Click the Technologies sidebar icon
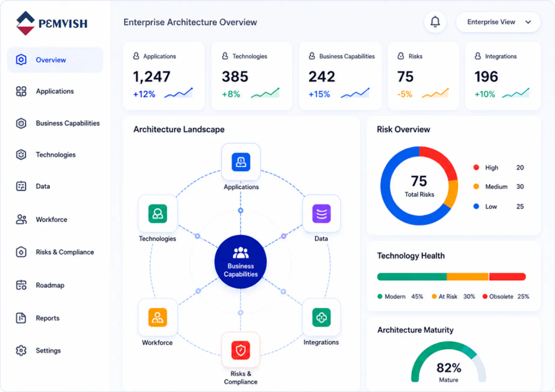The image size is (555, 392). click(21, 154)
